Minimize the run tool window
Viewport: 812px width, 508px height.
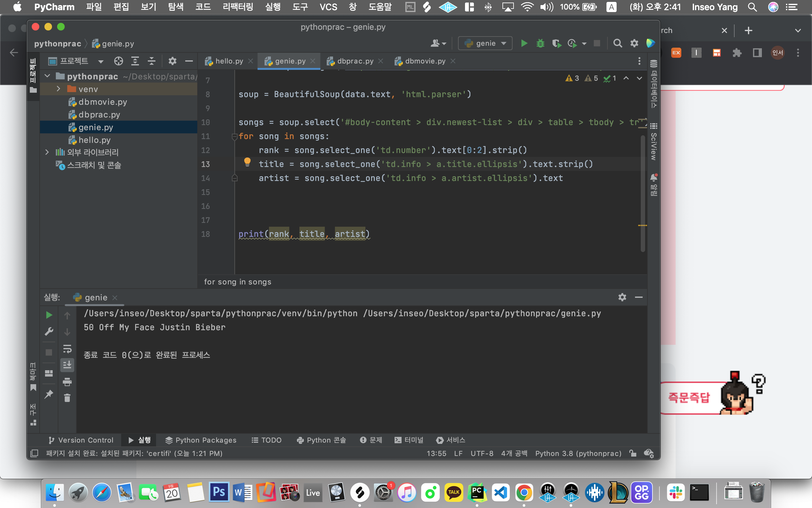638,297
